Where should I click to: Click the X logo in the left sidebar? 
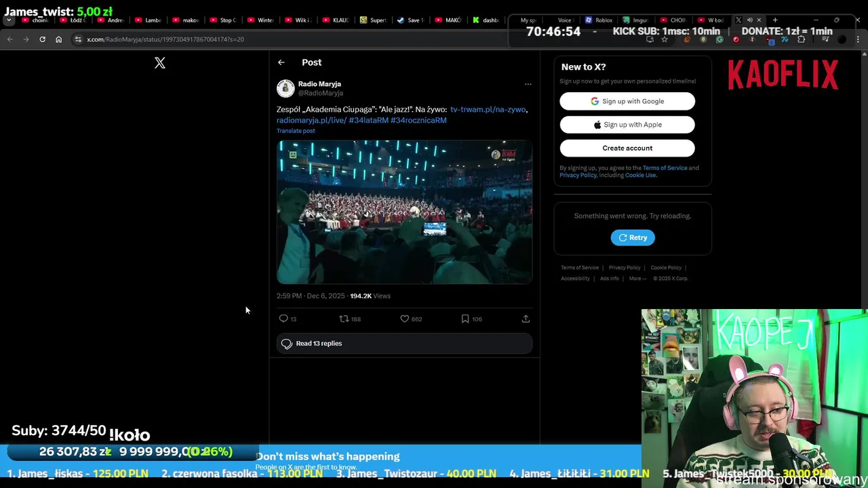point(159,63)
